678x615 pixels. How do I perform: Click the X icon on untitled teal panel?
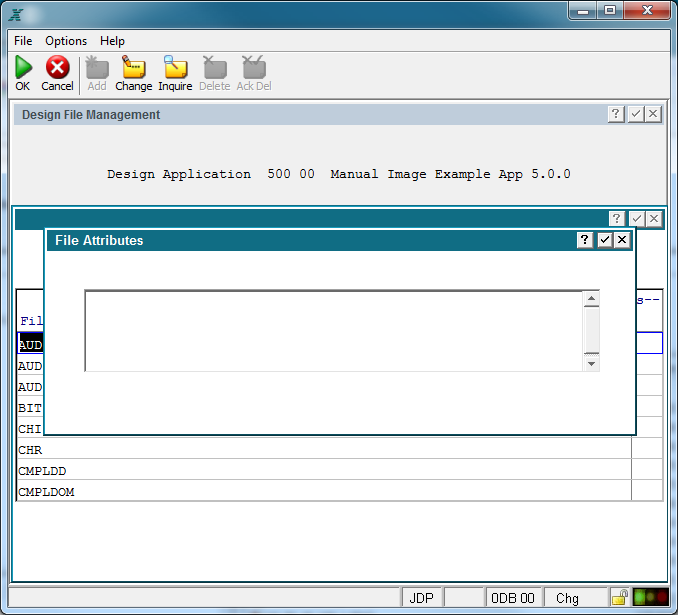[x=654, y=218]
